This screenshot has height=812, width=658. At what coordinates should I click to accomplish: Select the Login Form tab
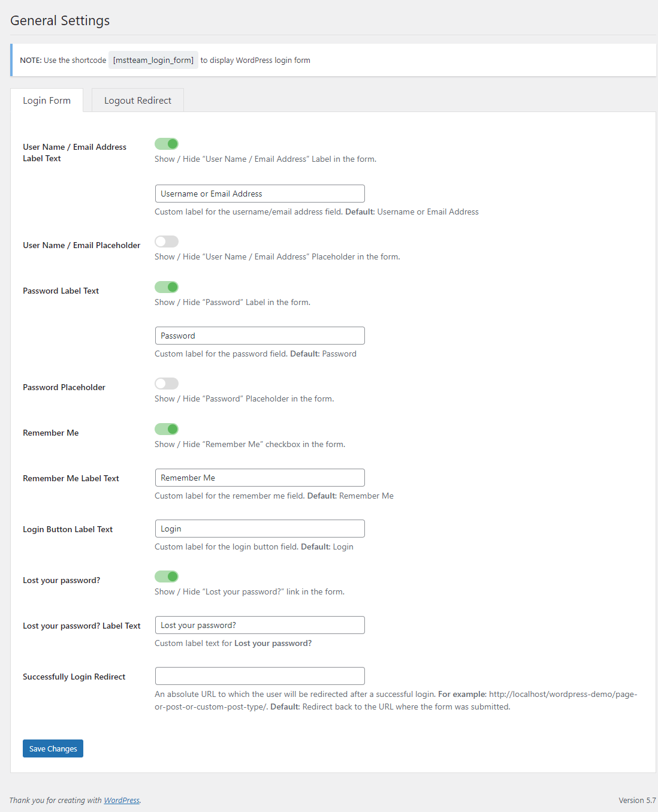(46, 100)
